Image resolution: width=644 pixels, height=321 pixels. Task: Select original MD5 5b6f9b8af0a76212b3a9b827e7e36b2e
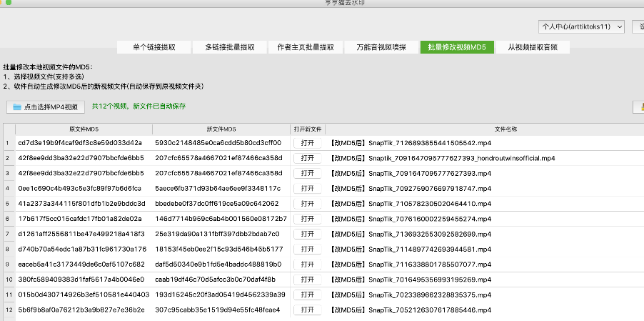coord(81,310)
